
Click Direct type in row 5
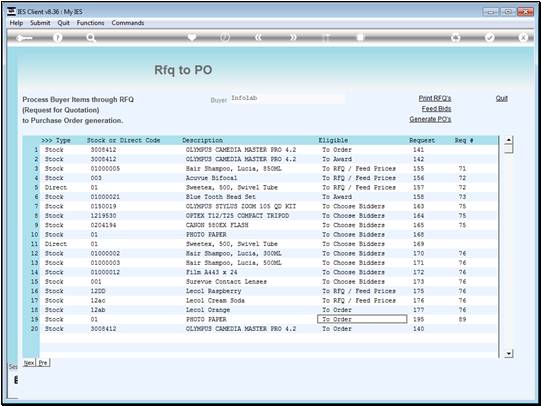click(x=56, y=187)
